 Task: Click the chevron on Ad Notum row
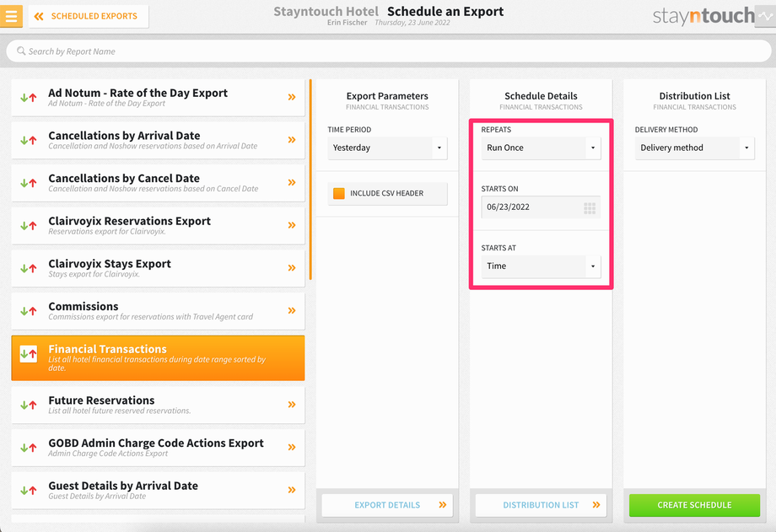292,97
